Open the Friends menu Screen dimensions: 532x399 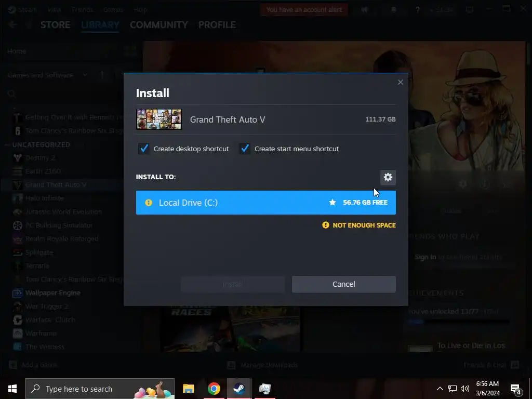coord(82,9)
